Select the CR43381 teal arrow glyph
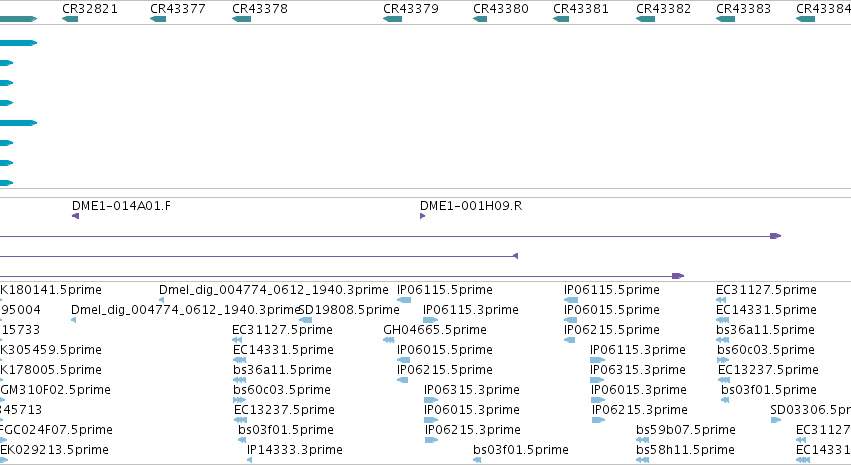Viewport: 851px width, 465px height. click(561, 19)
